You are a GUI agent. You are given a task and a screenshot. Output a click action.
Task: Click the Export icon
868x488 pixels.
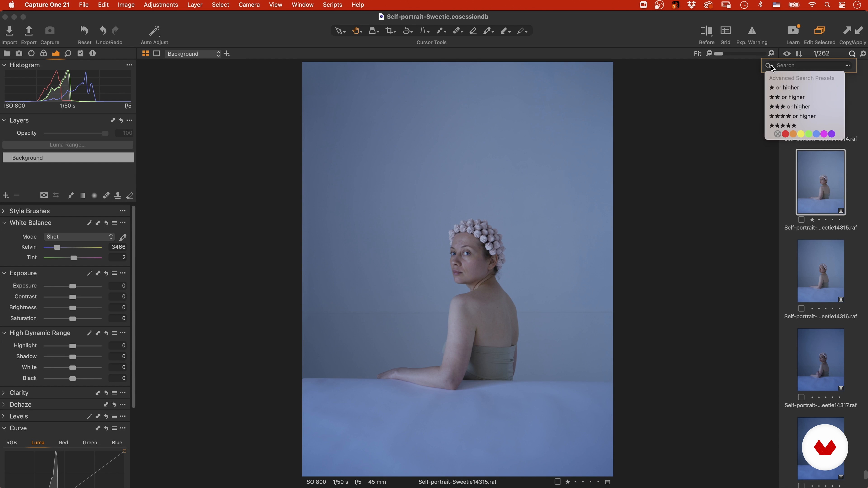tap(29, 31)
